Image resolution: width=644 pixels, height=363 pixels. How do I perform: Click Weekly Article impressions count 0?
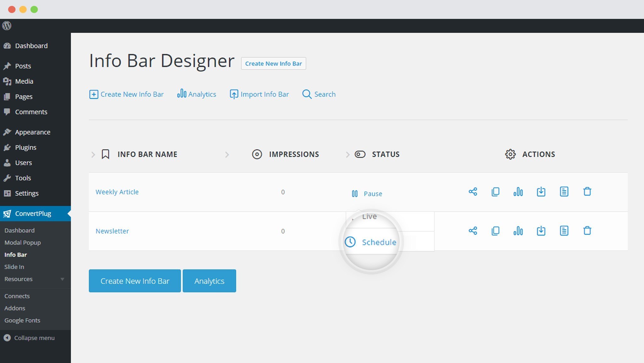[x=283, y=192]
